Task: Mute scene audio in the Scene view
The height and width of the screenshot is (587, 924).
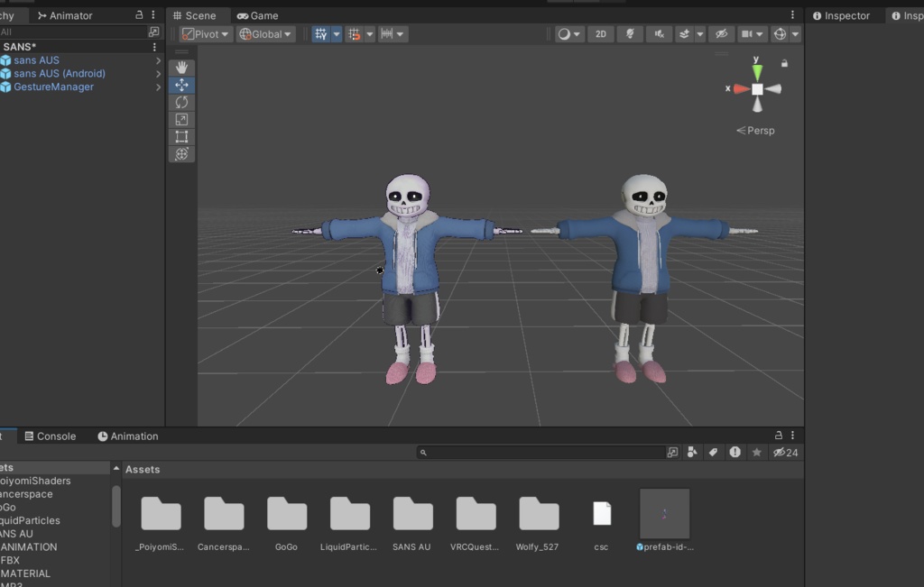Action: click(659, 33)
